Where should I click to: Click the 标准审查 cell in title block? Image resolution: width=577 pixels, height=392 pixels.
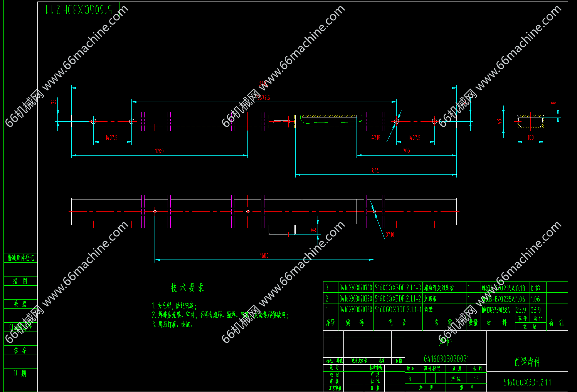click(377, 368)
